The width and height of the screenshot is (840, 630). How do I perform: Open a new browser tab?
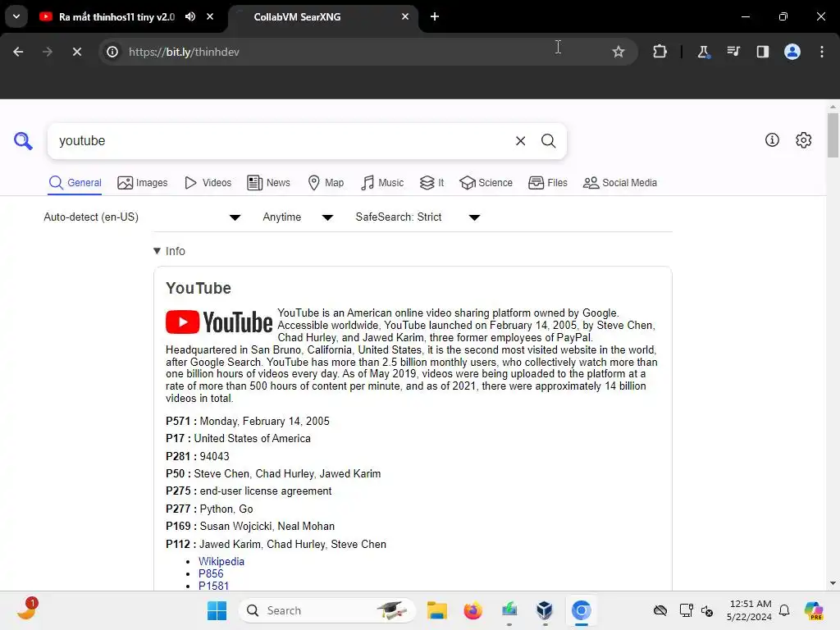pos(435,16)
